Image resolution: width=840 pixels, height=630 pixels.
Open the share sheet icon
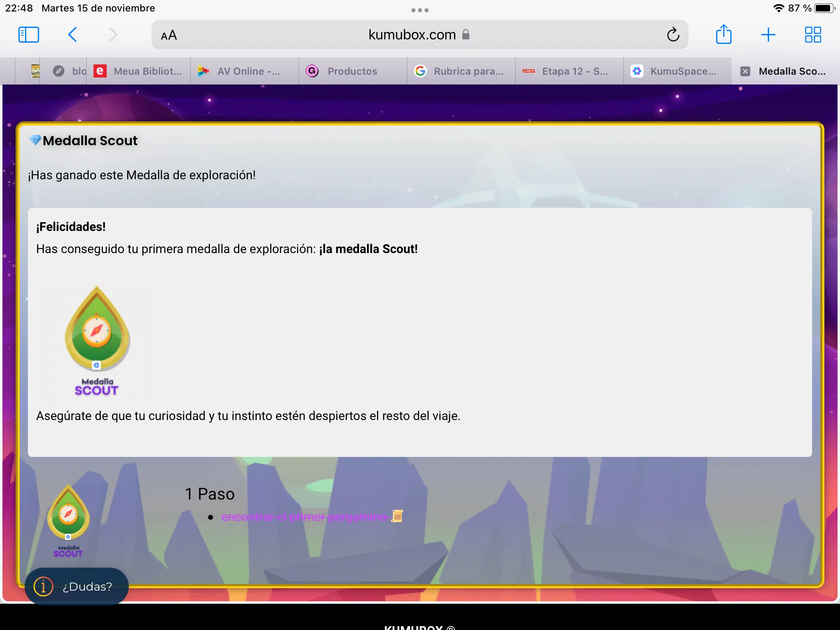pyautogui.click(x=724, y=35)
